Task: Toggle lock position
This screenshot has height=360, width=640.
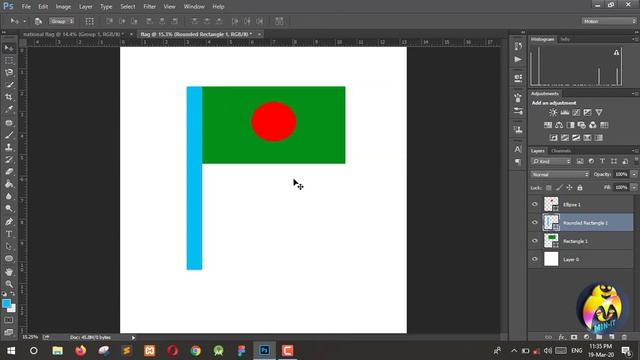Action: [569, 188]
